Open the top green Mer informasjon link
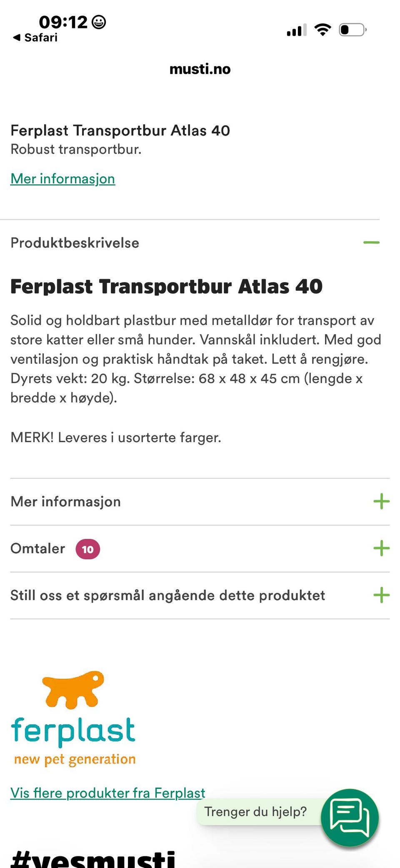 [62, 179]
